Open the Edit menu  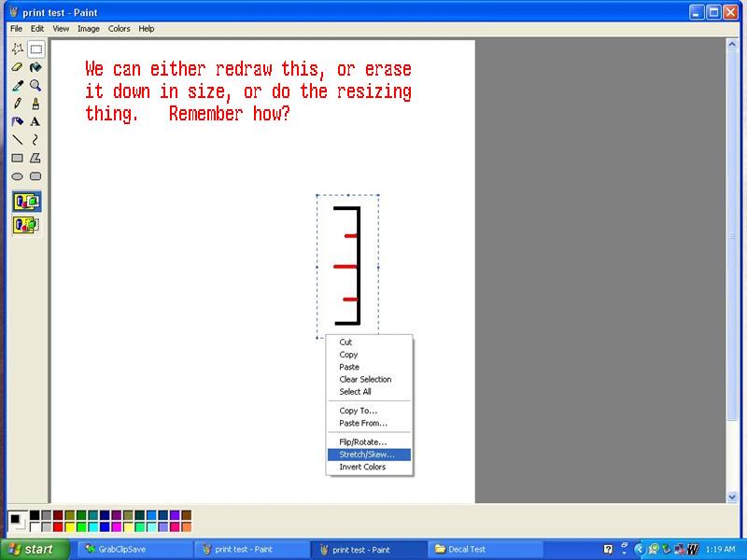click(x=37, y=29)
